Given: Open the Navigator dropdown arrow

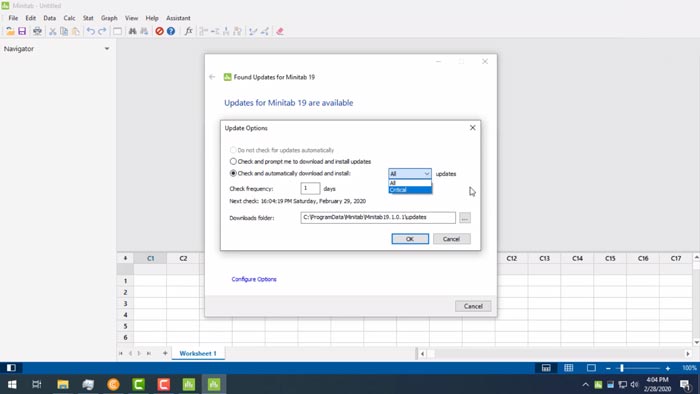Looking at the screenshot, I should point(107,49).
